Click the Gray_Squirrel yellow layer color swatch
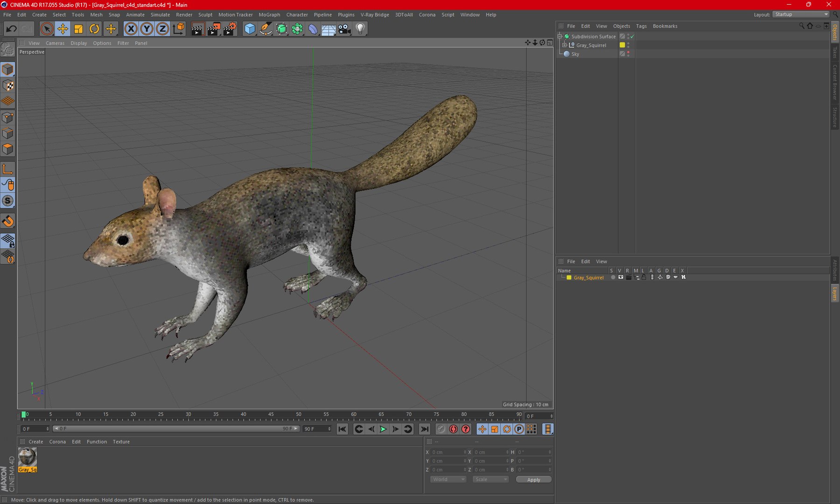The image size is (840, 504). (x=569, y=277)
